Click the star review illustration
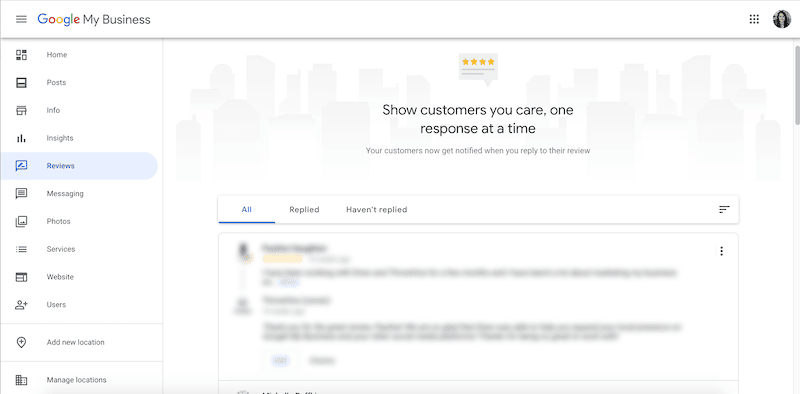 pyautogui.click(x=478, y=70)
